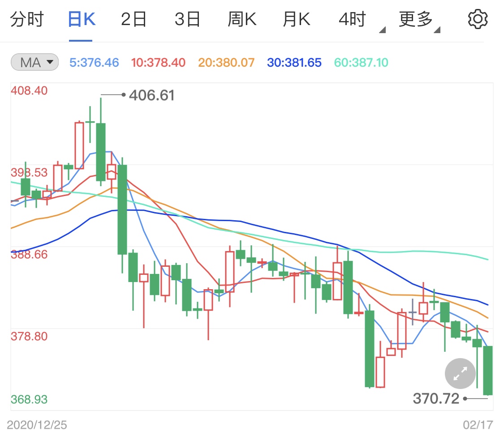Click the fullscreen expand icon on chart

tap(460, 373)
